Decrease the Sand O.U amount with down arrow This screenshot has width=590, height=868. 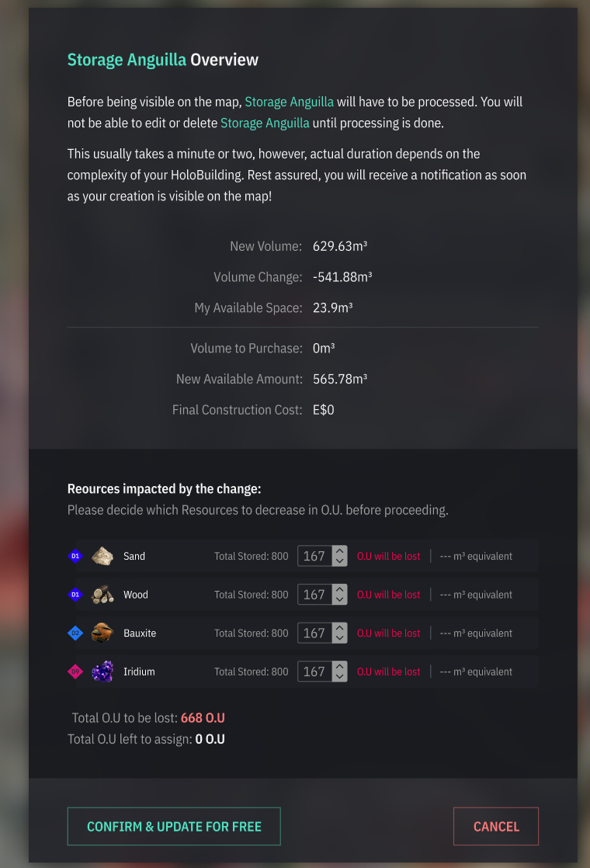click(x=339, y=561)
